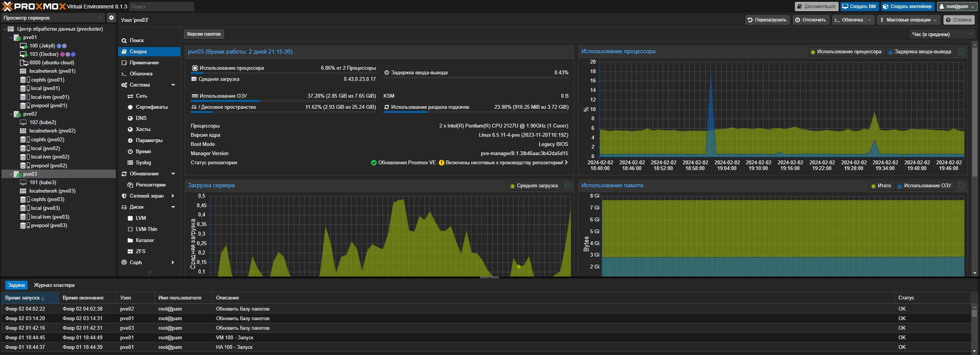This screenshot has height=355, width=980.
Task: Click the 103 (Docker) VM icon
Action: coord(23,54)
